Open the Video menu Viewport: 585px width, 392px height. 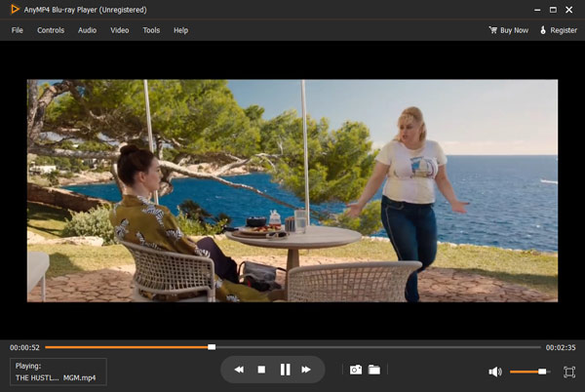tap(119, 30)
